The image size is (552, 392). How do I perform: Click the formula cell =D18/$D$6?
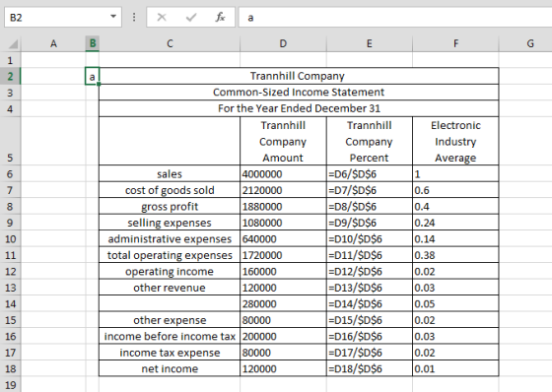coord(370,368)
